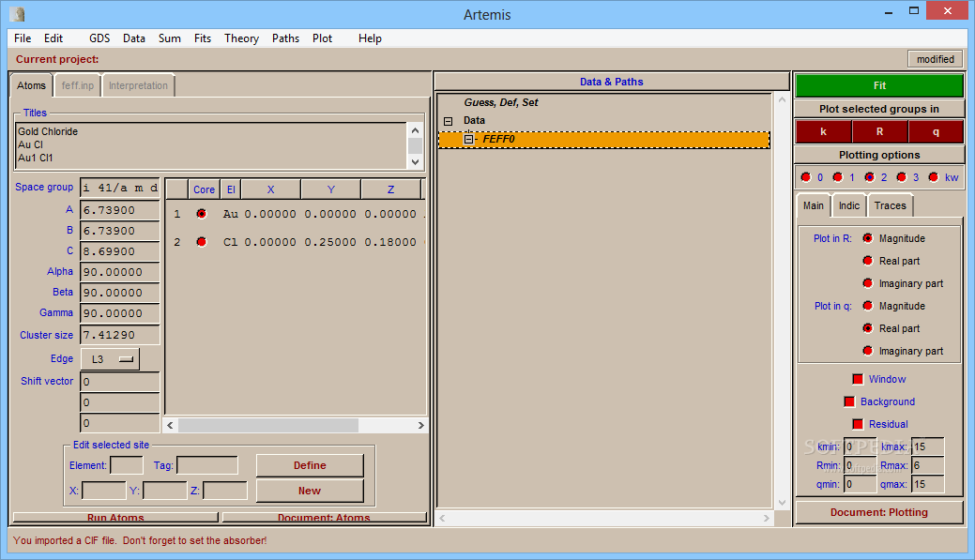
Task: Open the GDS menu
Action: pyautogui.click(x=99, y=38)
